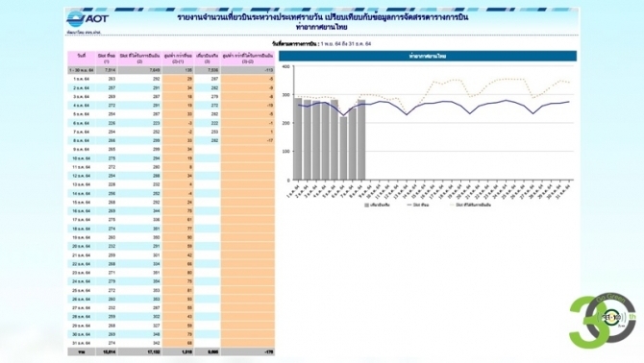Select the 31 Dec 64 table row

point(171,343)
